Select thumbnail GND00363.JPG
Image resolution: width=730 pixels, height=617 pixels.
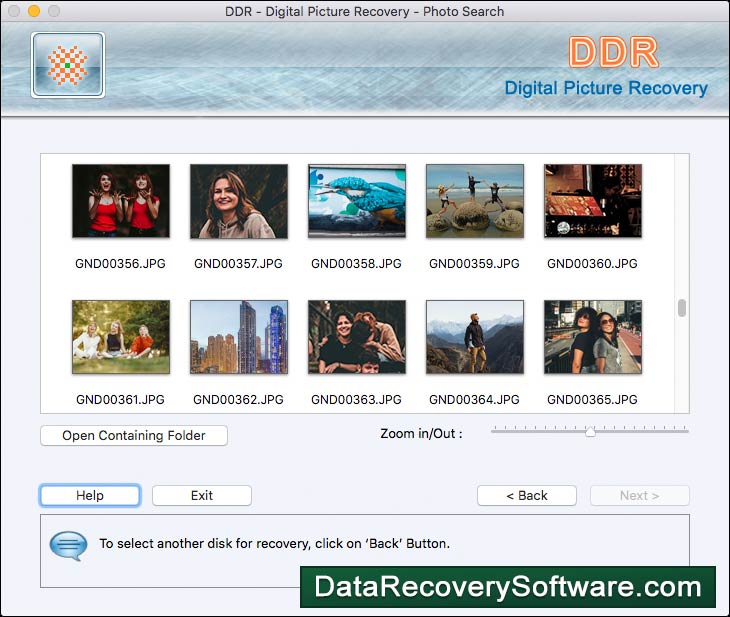(x=357, y=337)
